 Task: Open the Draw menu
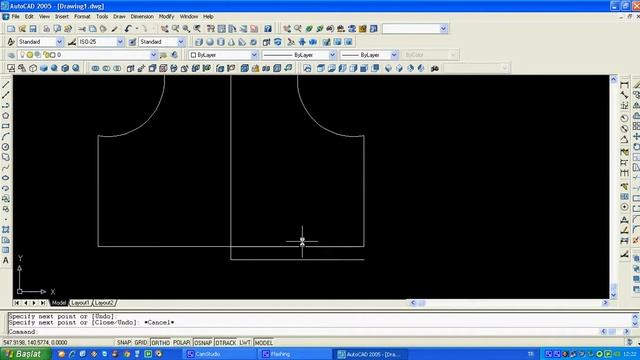pyautogui.click(x=119, y=16)
